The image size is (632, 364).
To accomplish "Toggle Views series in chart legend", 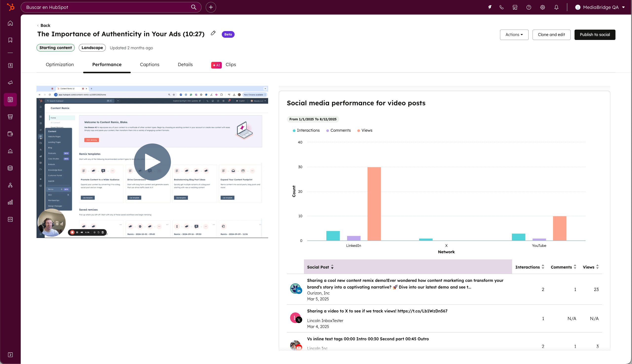I will [x=365, y=130].
